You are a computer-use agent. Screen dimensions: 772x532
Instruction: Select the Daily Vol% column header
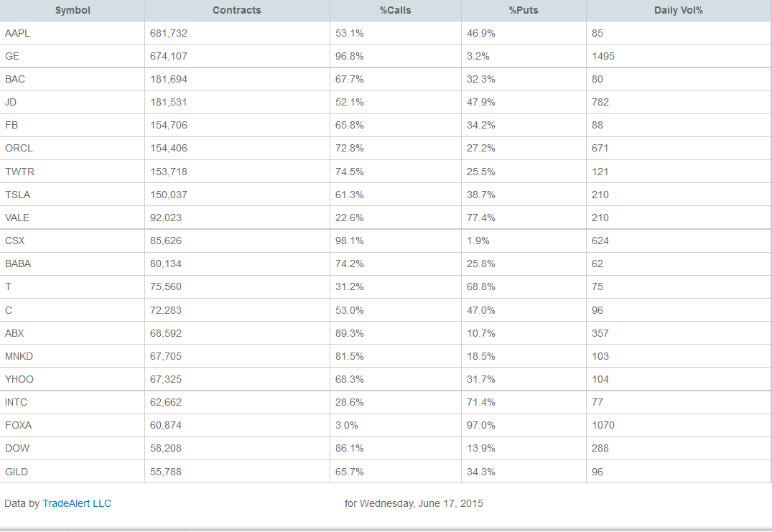tap(678, 10)
